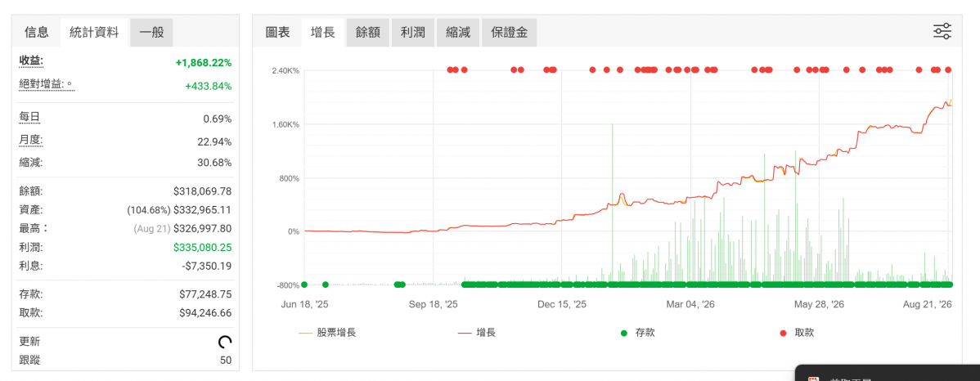Click the 跟蹤 row label
Image resolution: width=980 pixels, height=381 pixels.
pyautogui.click(x=30, y=361)
